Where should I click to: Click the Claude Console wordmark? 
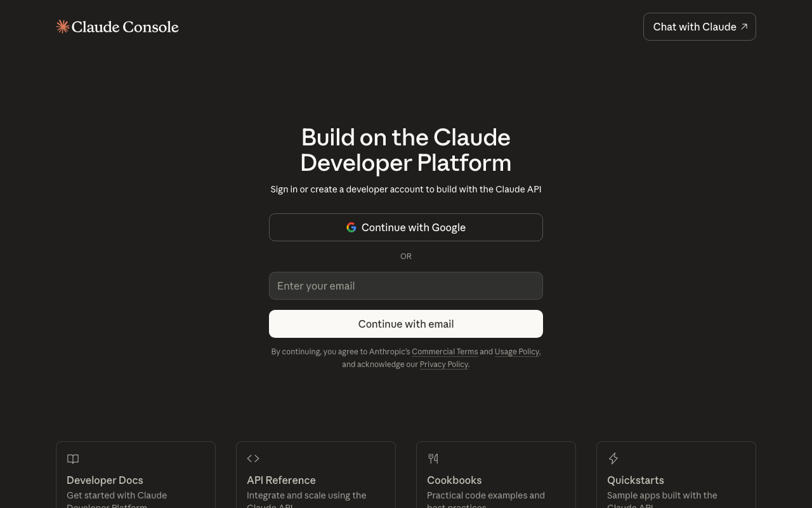[x=125, y=27]
